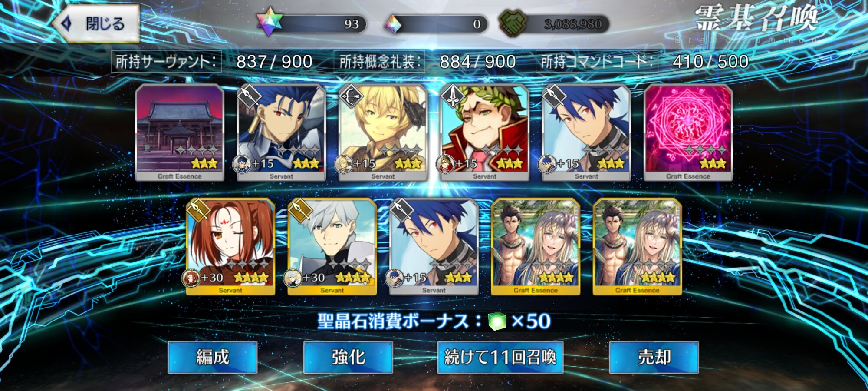Screen dimensions: 868x391
Task: Tap the gold lancer class icon on the red-haired servant
Action: coord(198,210)
